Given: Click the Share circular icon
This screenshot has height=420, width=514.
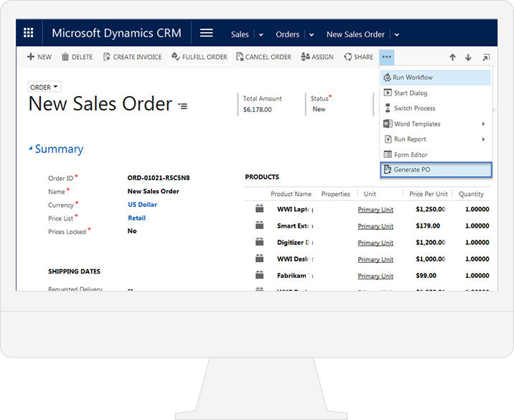Looking at the screenshot, I should coord(347,57).
